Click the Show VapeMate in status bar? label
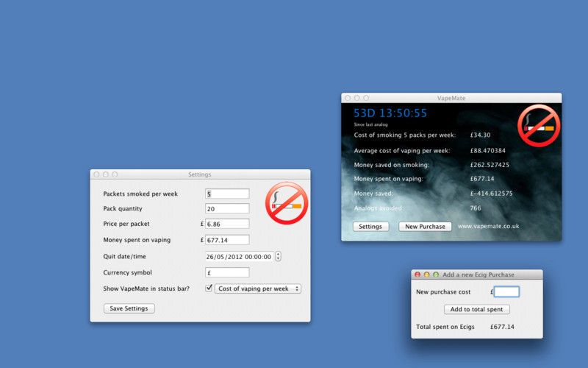The height and width of the screenshot is (368, 588). tap(146, 289)
